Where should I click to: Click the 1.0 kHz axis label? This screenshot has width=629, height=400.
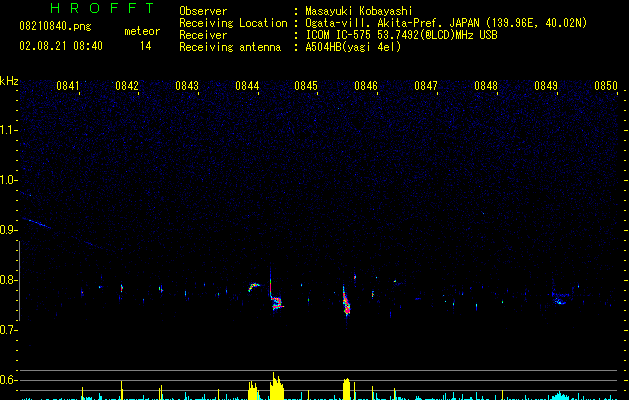pyautogui.click(x=7, y=180)
